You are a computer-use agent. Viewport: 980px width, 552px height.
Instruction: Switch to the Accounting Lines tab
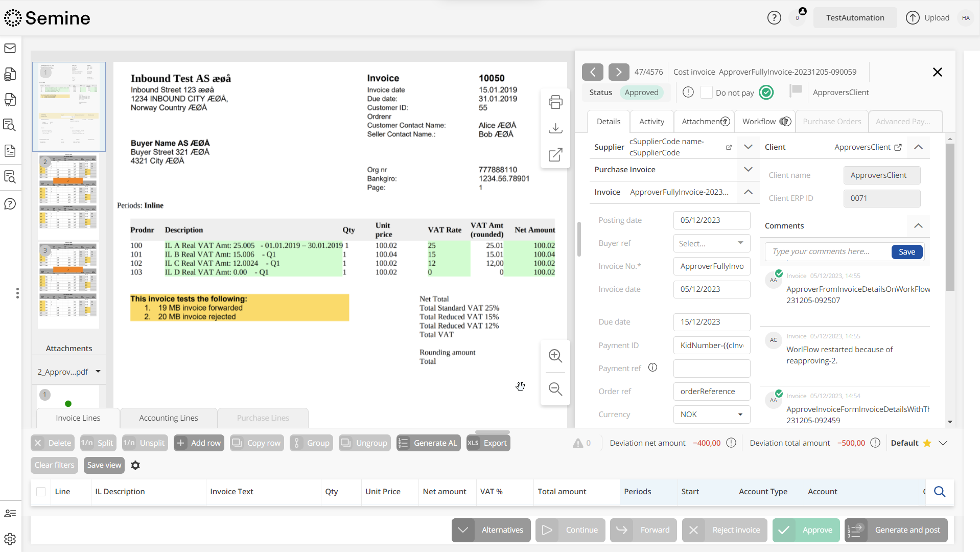(x=168, y=418)
